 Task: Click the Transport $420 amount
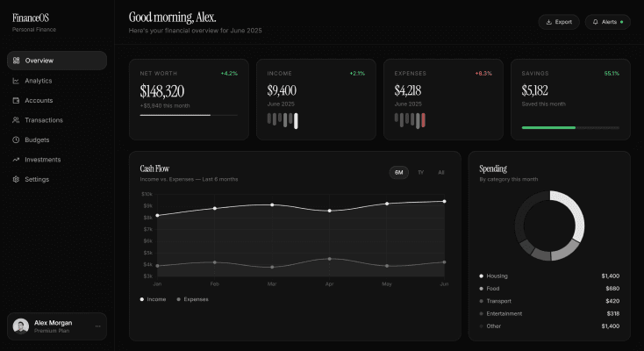click(x=612, y=301)
